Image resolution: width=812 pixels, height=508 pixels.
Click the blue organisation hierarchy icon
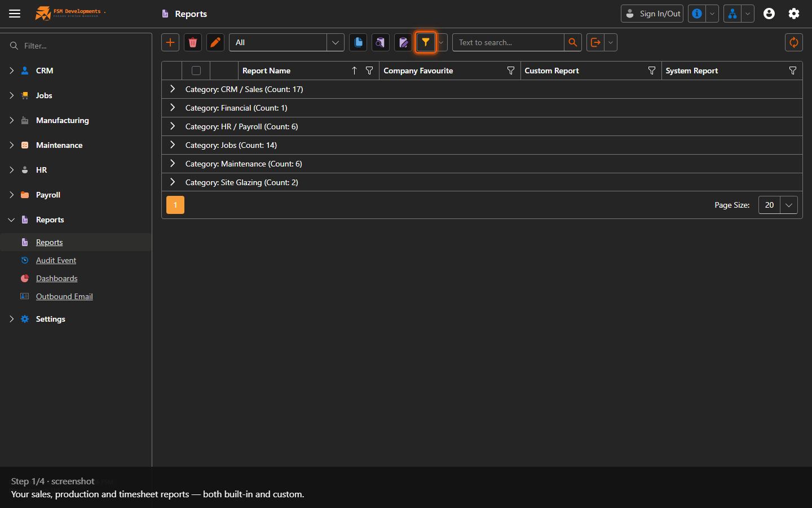tap(732, 14)
